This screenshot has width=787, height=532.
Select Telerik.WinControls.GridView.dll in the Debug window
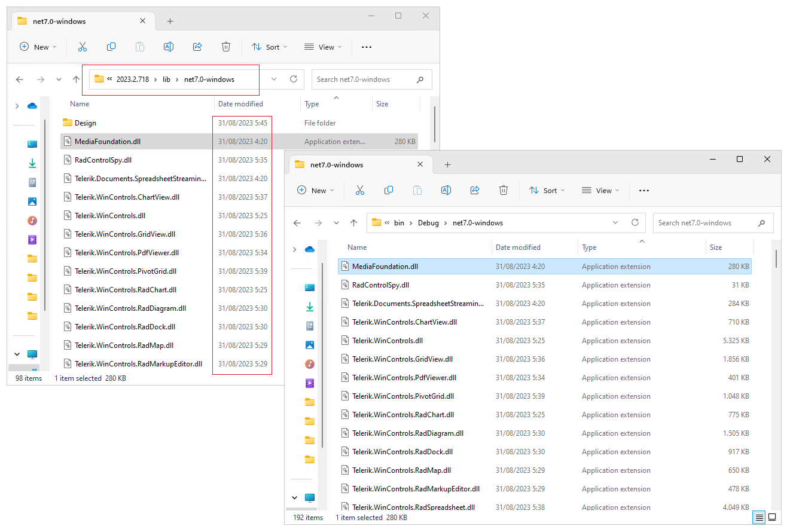tap(545, 359)
